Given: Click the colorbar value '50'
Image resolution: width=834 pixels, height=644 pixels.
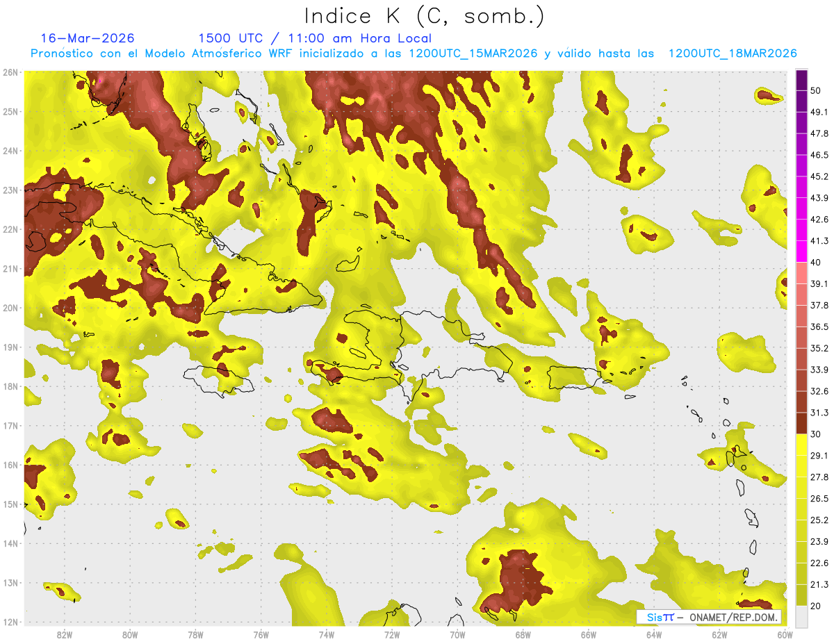Looking at the screenshot, I should pyautogui.click(x=817, y=90).
